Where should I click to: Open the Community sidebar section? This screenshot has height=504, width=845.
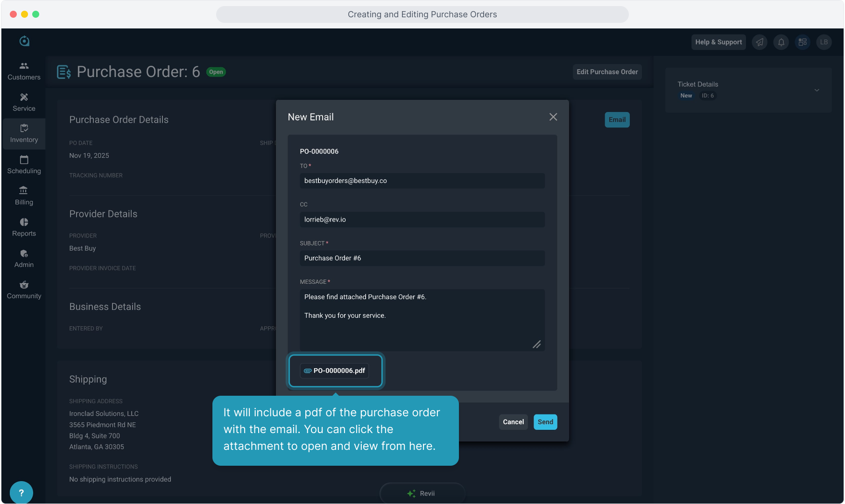tap(24, 290)
